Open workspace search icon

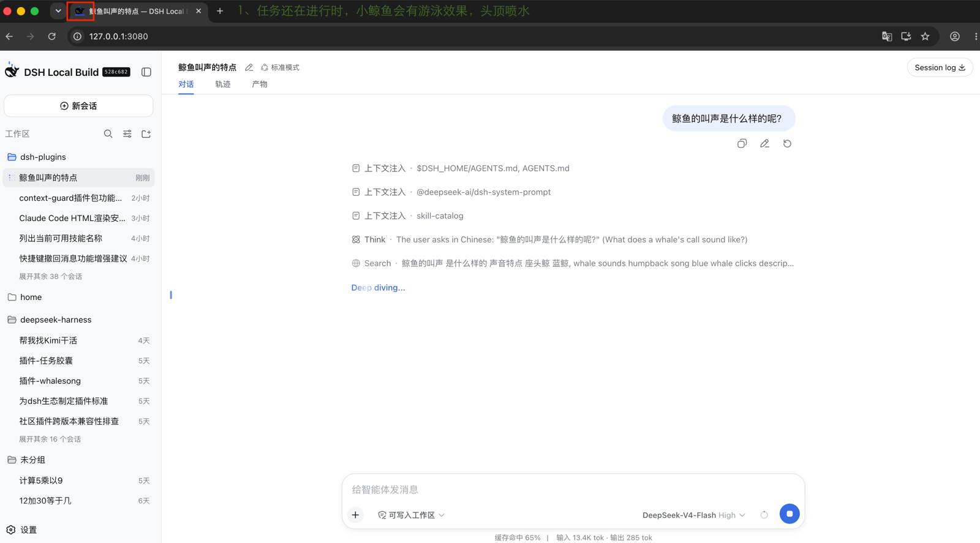click(x=108, y=134)
